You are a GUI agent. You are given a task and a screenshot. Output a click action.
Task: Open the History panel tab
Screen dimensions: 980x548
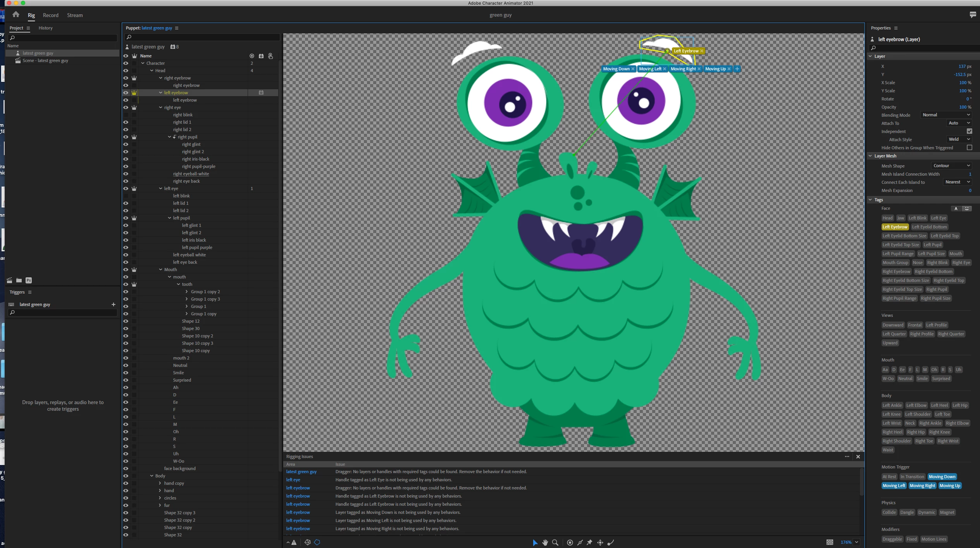click(45, 28)
